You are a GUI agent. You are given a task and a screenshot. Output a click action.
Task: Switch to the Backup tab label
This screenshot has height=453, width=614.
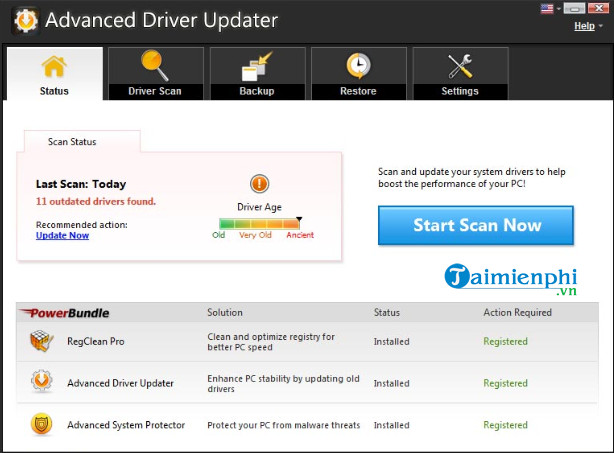(x=257, y=91)
